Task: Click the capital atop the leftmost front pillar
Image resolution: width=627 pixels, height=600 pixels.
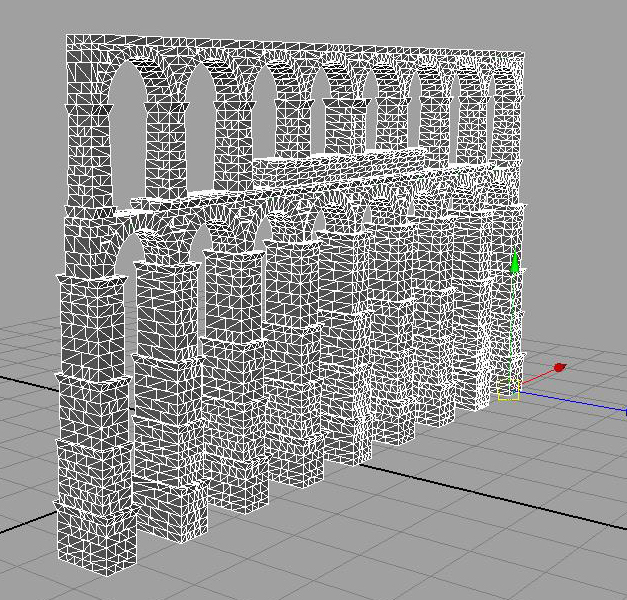Action: click(92, 284)
